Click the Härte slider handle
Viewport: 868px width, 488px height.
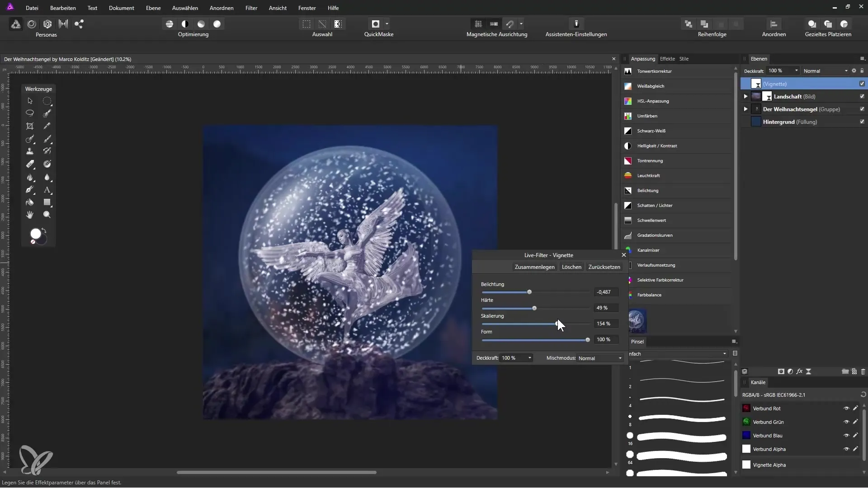tap(534, 308)
